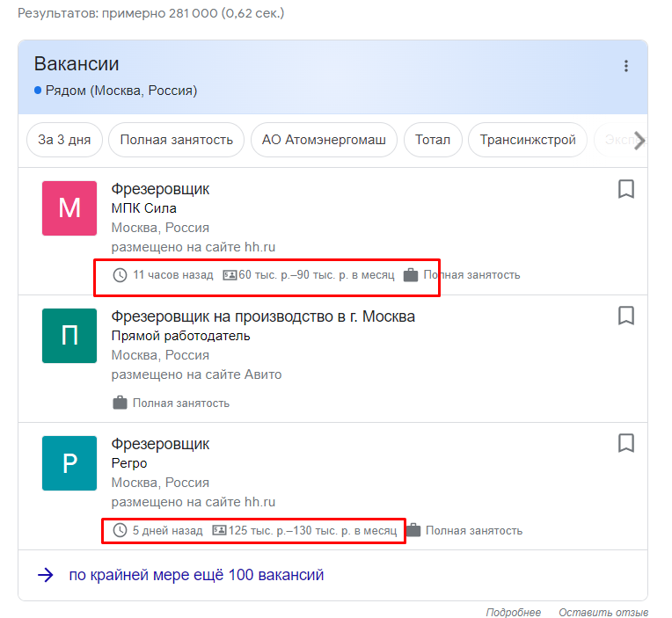Image resolution: width=672 pixels, height=618 pixels.
Task: Click the clock icon beside 11 часов назад
Action: point(121,275)
